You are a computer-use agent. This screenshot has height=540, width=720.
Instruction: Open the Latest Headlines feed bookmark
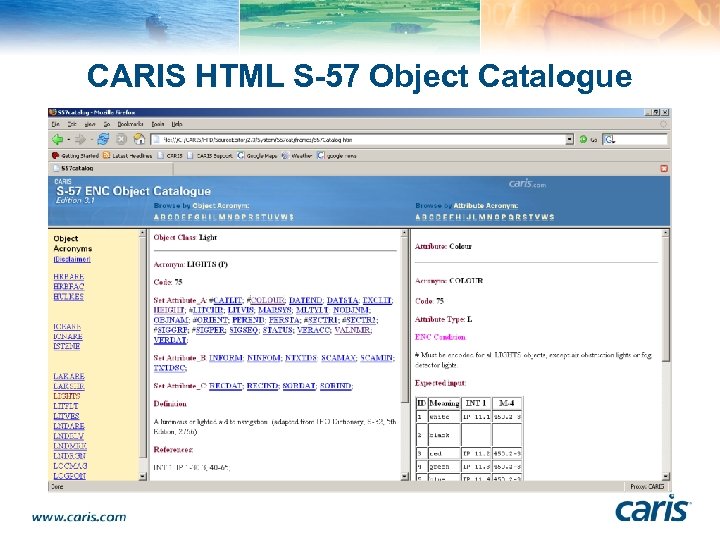click(x=127, y=156)
